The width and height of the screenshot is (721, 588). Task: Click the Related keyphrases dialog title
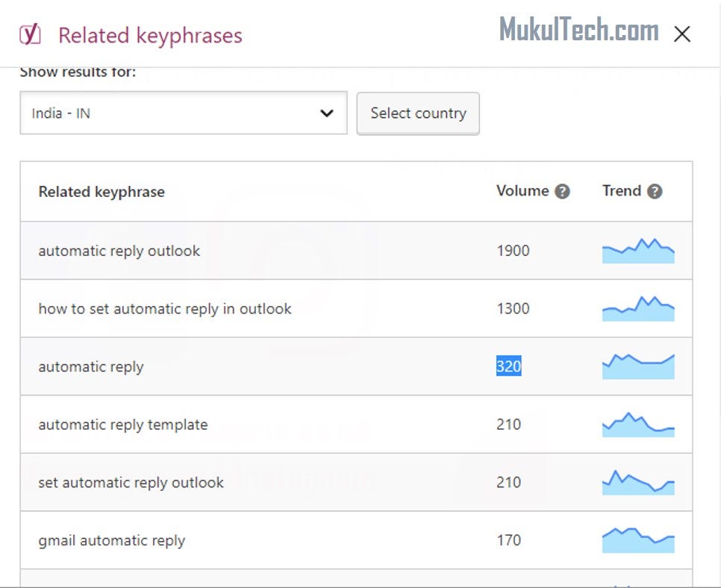150,36
